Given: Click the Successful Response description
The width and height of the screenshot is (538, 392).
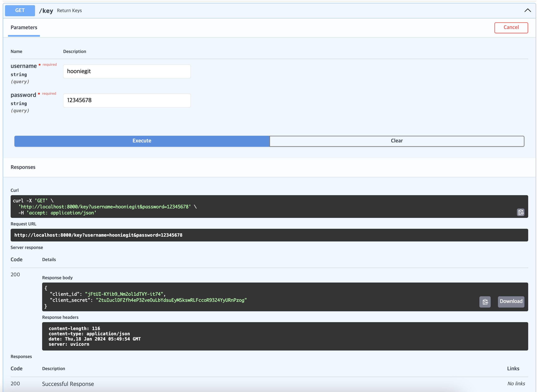Looking at the screenshot, I should [68, 384].
